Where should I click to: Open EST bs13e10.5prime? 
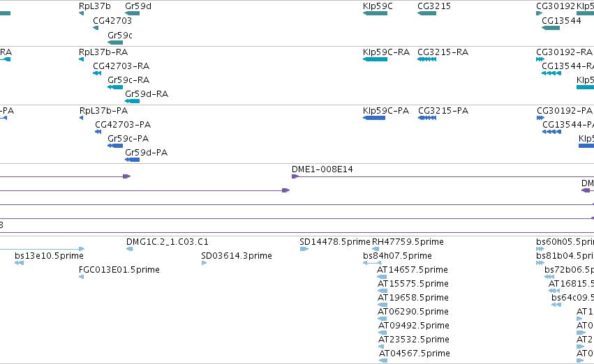pos(49,256)
